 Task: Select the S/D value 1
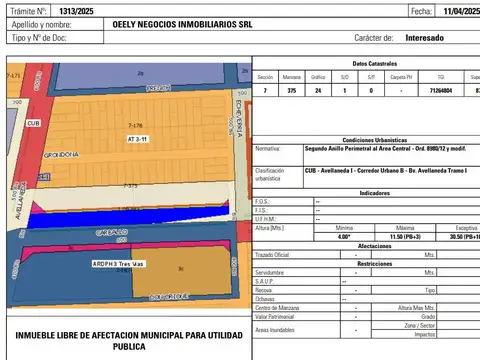click(345, 90)
